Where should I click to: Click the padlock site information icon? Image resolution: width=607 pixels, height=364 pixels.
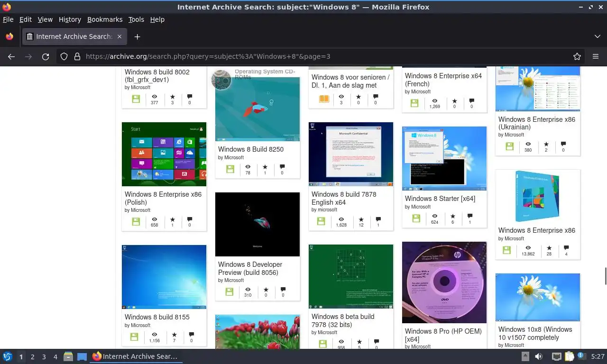pyautogui.click(x=77, y=56)
